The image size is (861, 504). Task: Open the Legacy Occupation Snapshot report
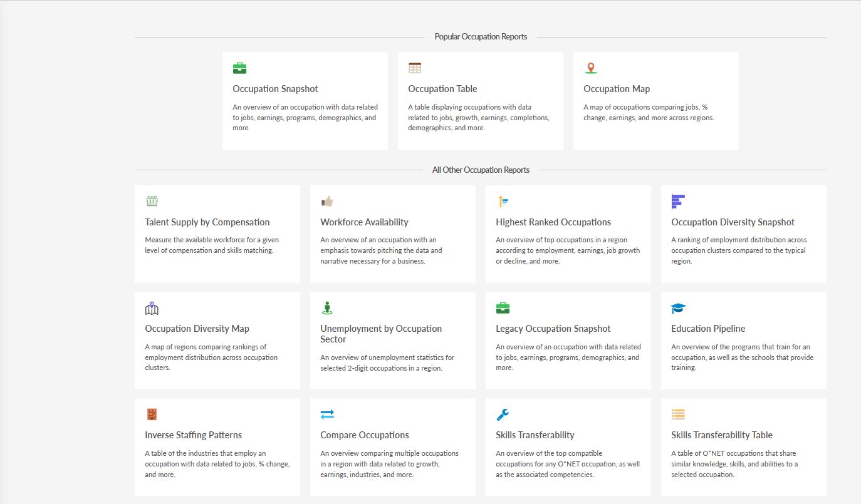coord(553,328)
